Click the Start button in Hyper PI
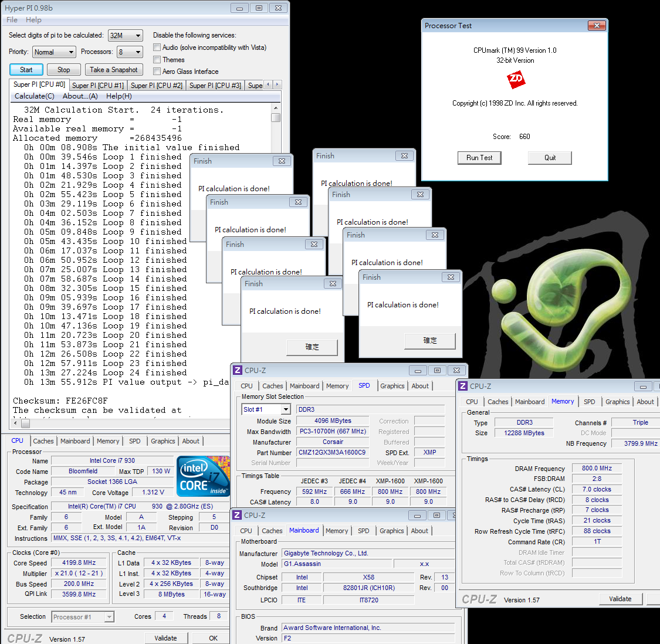660x644 pixels. (26, 70)
